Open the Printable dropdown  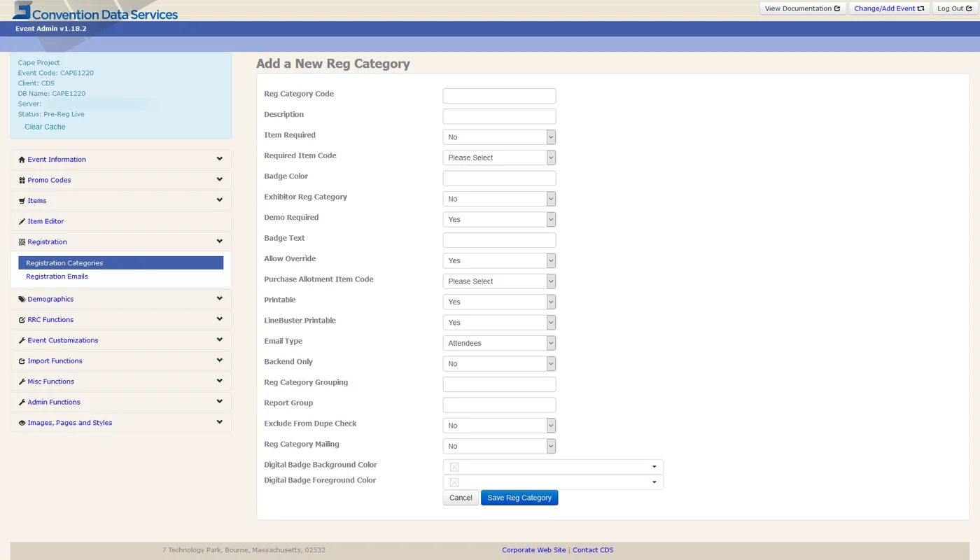[x=499, y=302]
